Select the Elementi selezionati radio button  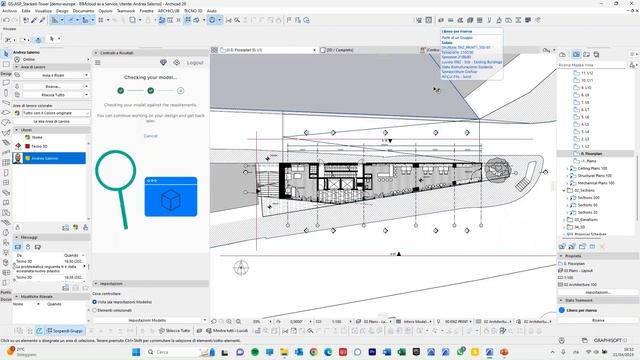[94, 310]
